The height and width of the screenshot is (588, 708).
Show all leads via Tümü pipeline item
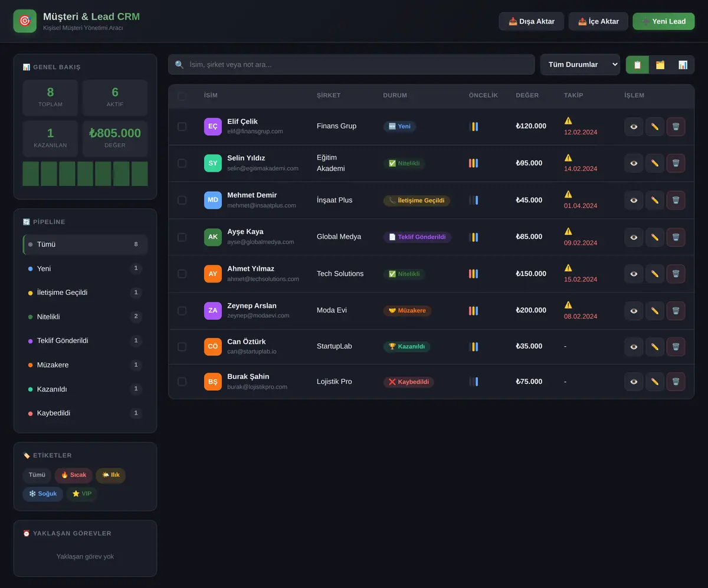[85, 244]
